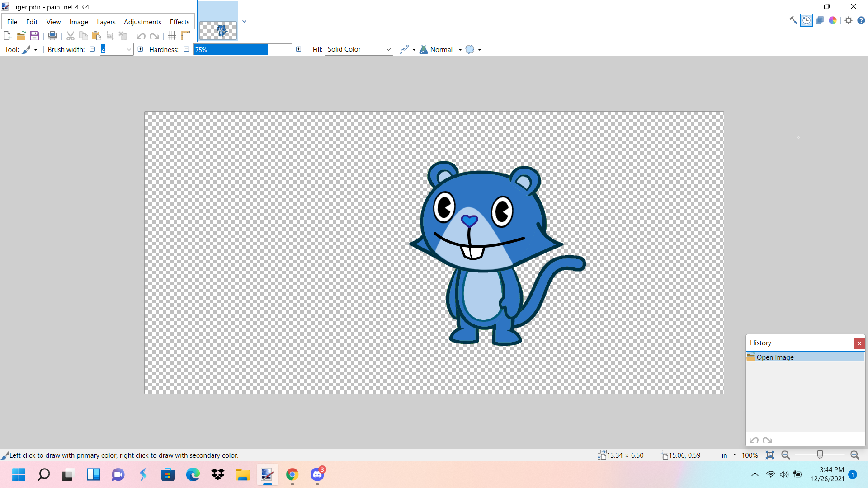The width and height of the screenshot is (868, 488).
Task: Click the History panel redo arrow
Action: (x=767, y=440)
